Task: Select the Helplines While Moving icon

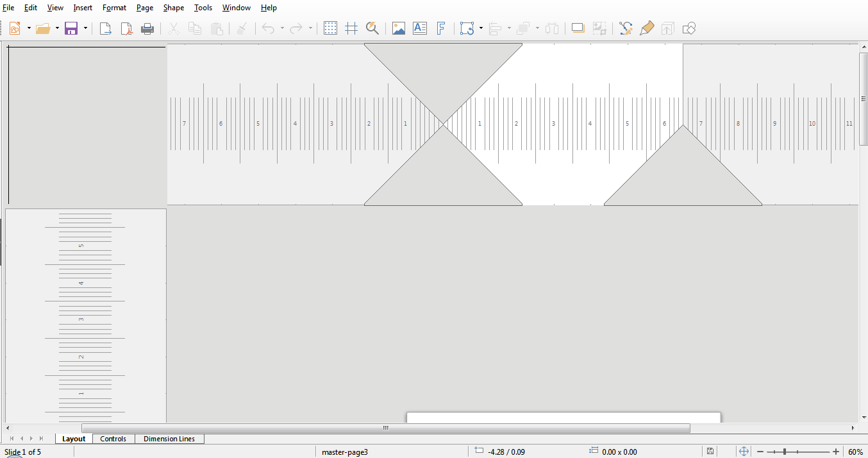Action: (x=351, y=28)
